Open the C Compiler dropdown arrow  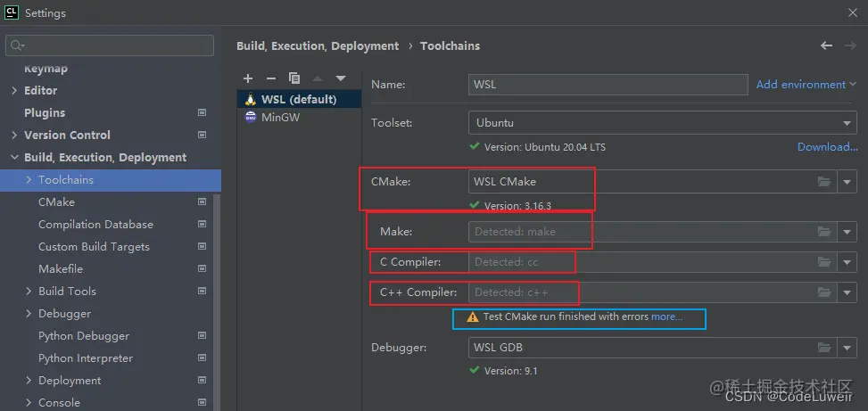(847, 262)
